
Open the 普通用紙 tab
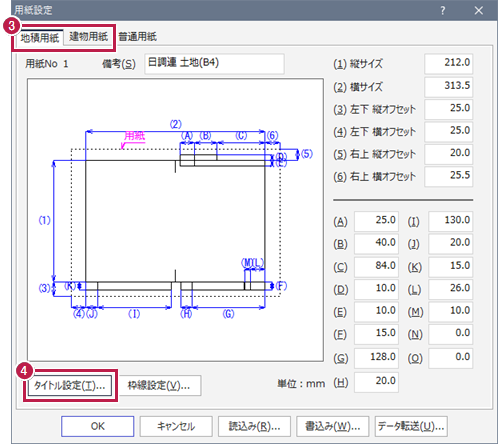[137, 37]
